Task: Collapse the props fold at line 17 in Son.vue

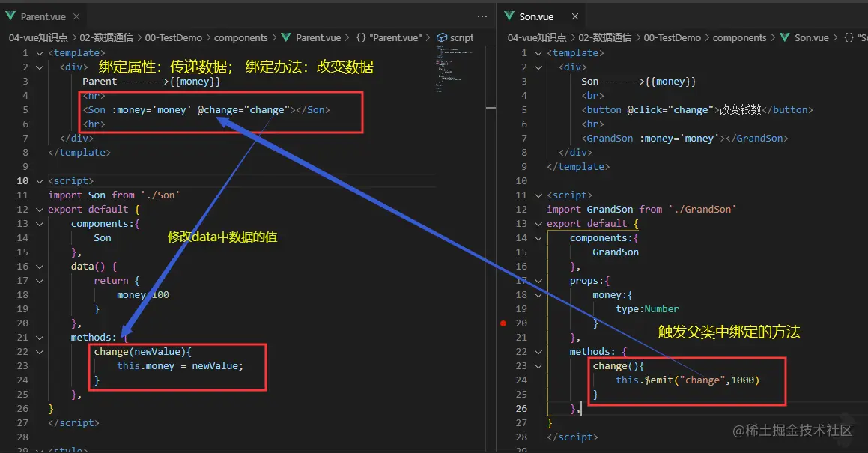Action: pos(538,281)
